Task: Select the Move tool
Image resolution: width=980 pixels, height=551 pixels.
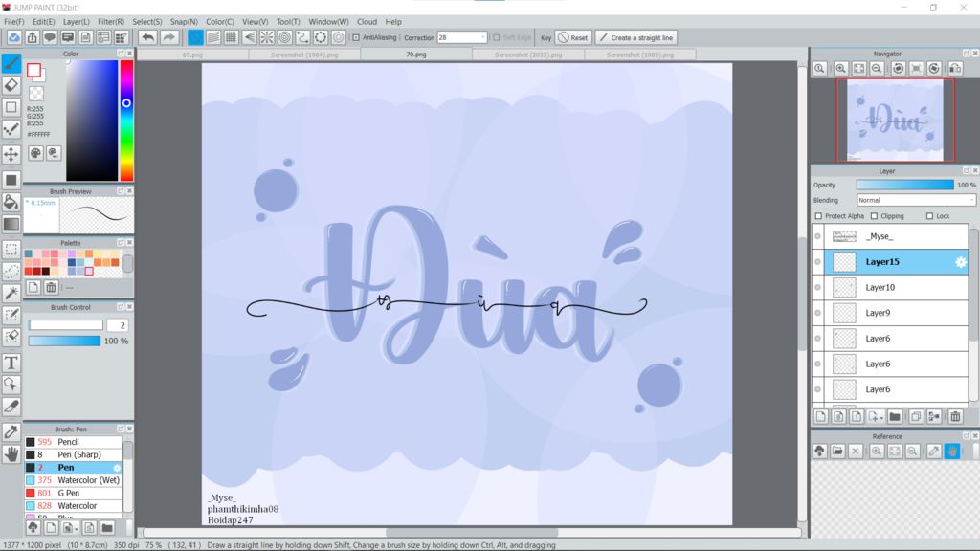Action: [11, 154]
